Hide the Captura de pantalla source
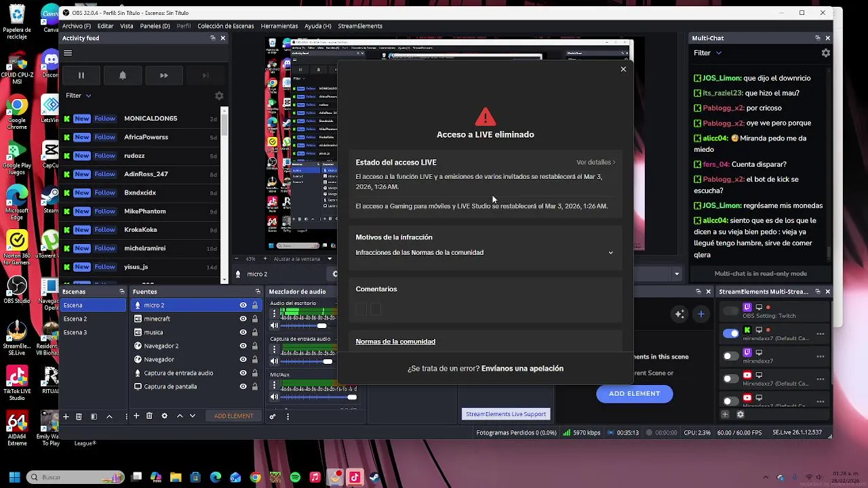The image size is (868, 488). point(243,386)
